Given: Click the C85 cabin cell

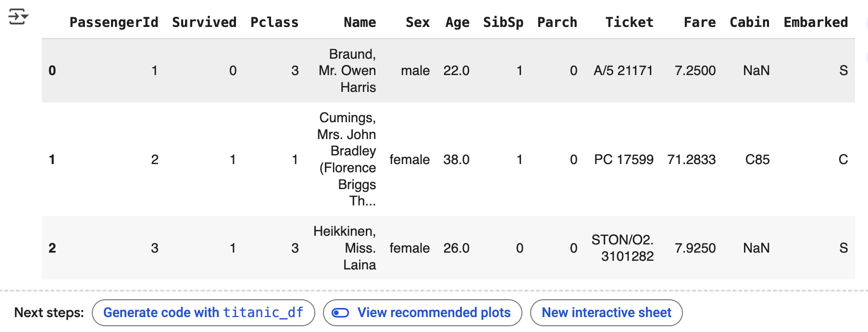Looking at the screenshot, I should (x=757, y=160).
